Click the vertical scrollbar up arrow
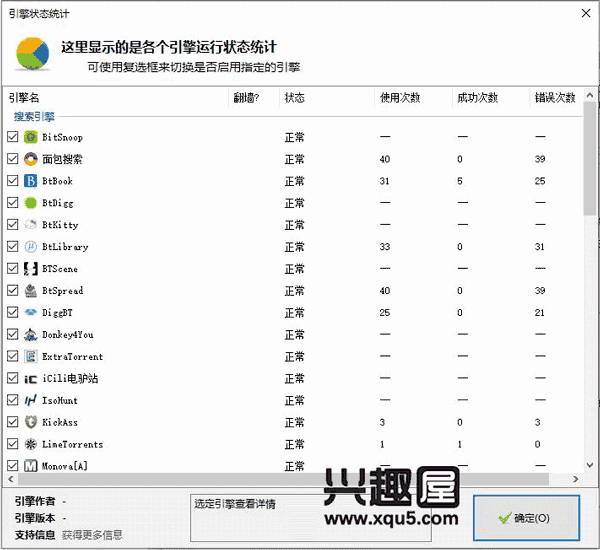This screenshot has height=550, width=600. point(590,95)
